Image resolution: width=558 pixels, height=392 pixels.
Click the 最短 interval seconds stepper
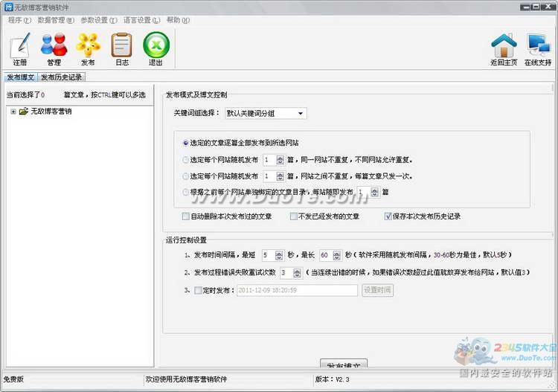click(x=279, y=255)
